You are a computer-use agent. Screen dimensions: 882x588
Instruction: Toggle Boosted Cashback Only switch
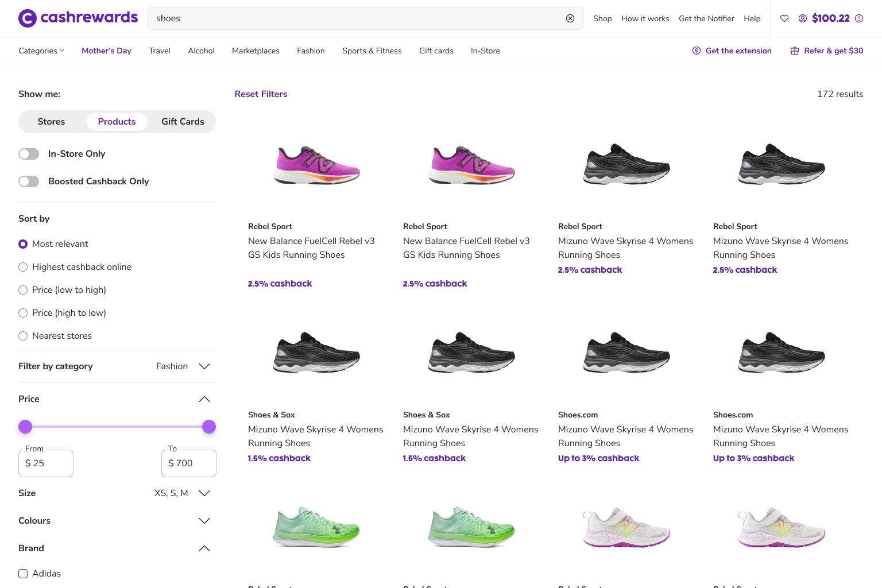[x=29, y=181]
